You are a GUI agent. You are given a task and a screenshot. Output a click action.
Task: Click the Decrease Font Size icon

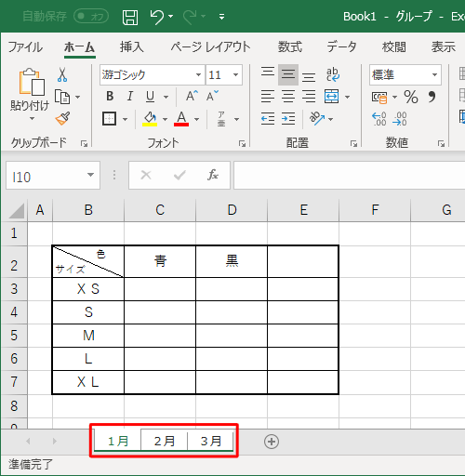(212, 97)
